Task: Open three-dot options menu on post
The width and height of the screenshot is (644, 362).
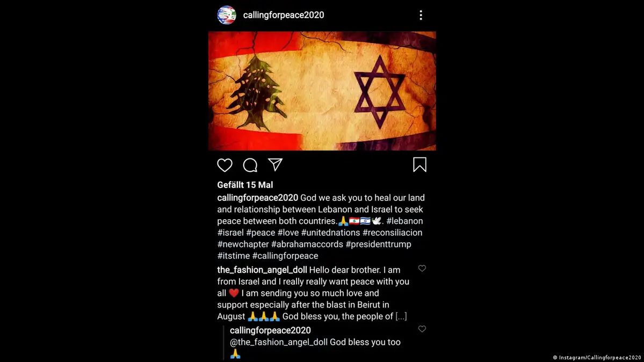Action: point(421,15)
